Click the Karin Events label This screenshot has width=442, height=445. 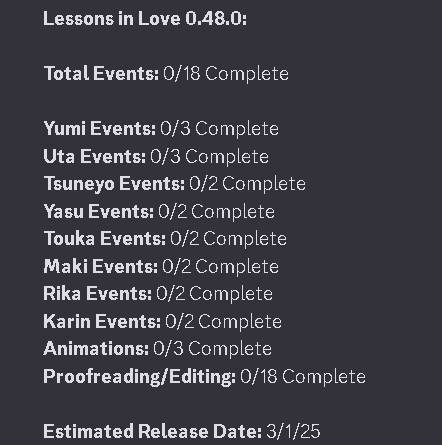[x=102, y=321]
